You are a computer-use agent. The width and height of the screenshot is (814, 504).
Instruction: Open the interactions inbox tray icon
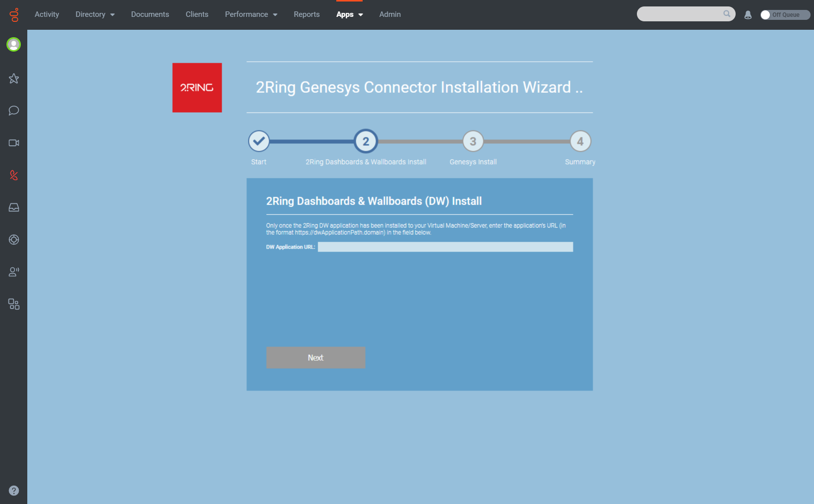[13, 207]
